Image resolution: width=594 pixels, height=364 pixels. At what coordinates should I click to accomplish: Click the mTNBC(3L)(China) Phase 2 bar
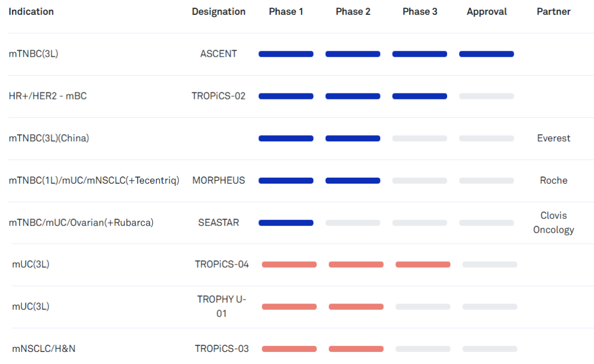[353, 139]
